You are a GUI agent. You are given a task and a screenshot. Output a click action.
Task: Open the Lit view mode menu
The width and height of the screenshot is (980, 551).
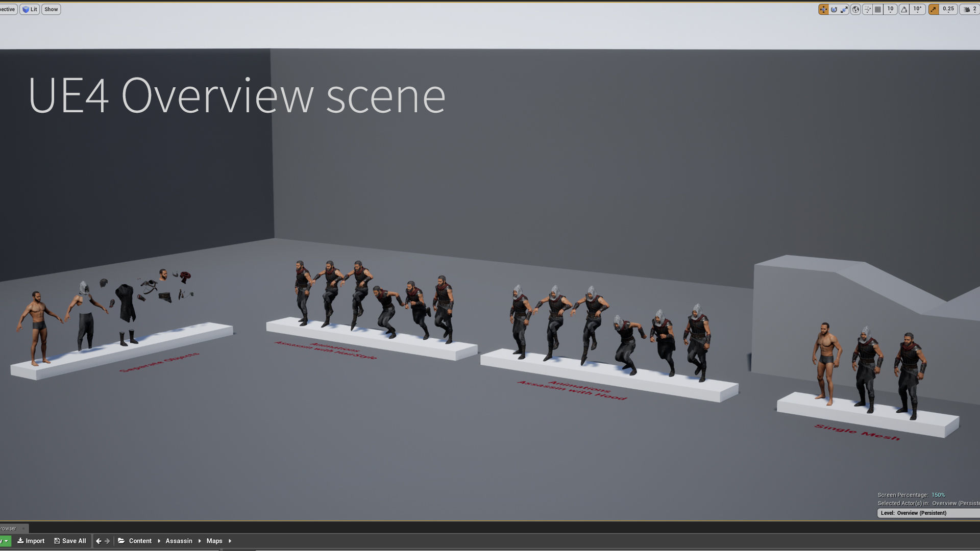click(30, 9)
